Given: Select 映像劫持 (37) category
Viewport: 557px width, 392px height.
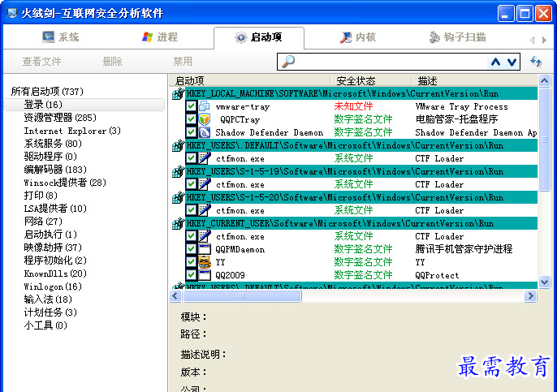Looking at the screenshot, I should coord(53,247).
